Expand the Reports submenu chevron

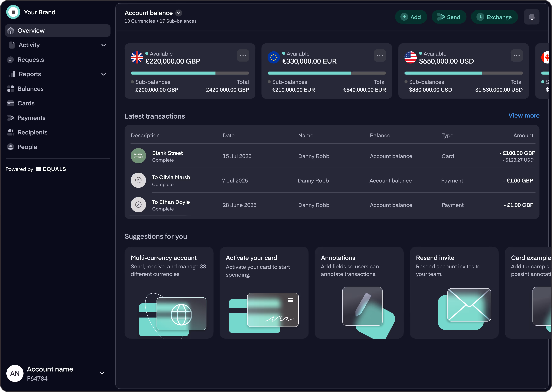[103, 74]
